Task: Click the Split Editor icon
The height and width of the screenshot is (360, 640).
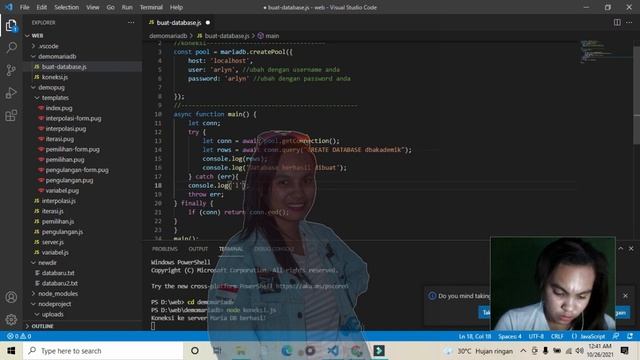Action: coord(617,22)
